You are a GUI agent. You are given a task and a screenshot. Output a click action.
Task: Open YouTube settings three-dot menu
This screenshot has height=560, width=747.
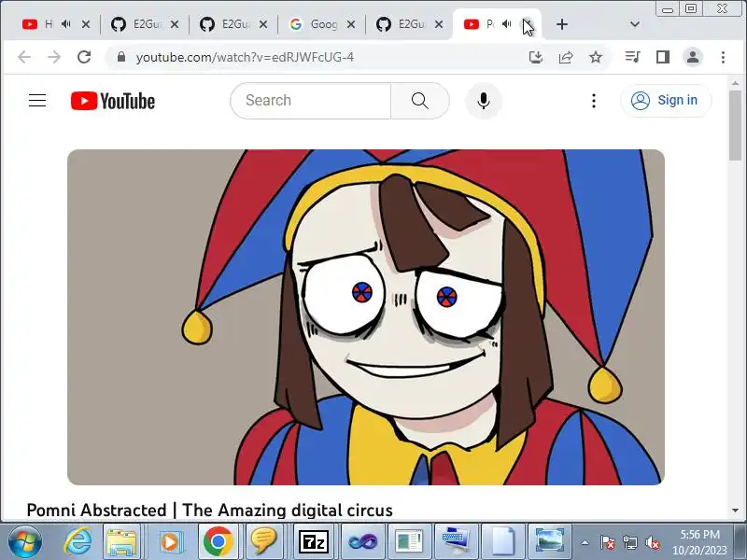pos(594,101)
